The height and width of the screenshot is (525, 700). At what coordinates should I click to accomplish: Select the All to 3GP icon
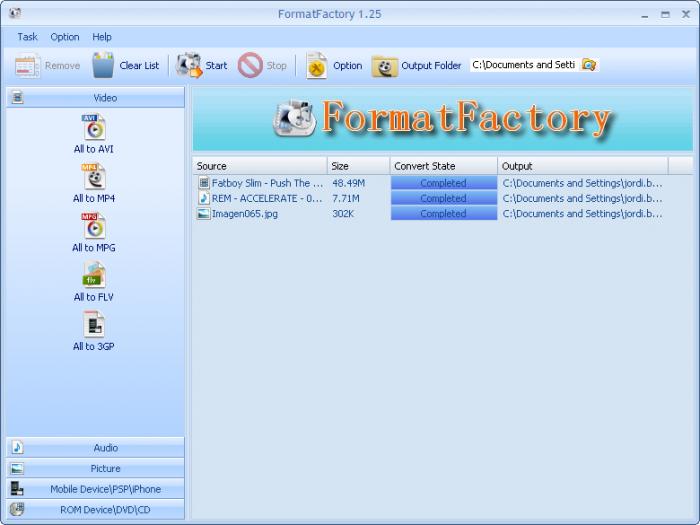[94, 324]
